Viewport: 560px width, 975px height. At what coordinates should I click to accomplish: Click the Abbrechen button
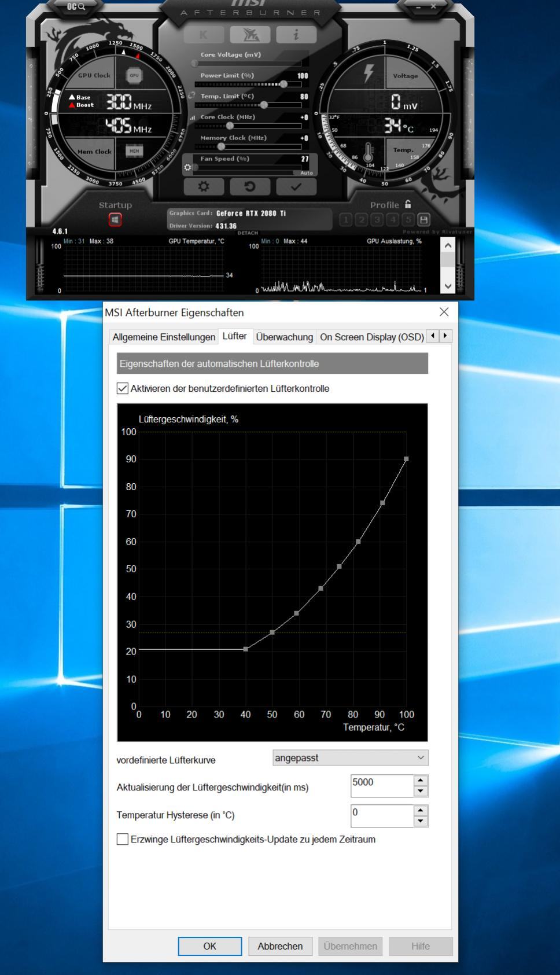281,946
